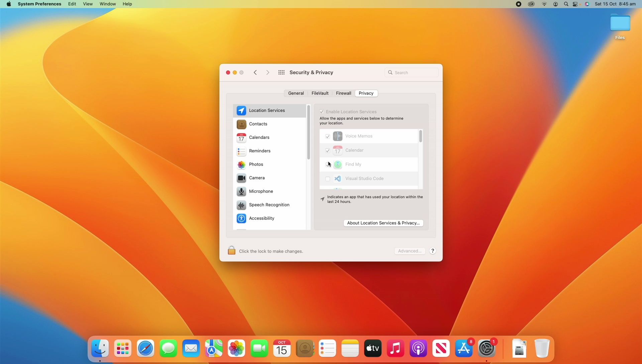Open Apple TV from the Dock
This screenshot has height=364, width=642.
tap(373, 349)
